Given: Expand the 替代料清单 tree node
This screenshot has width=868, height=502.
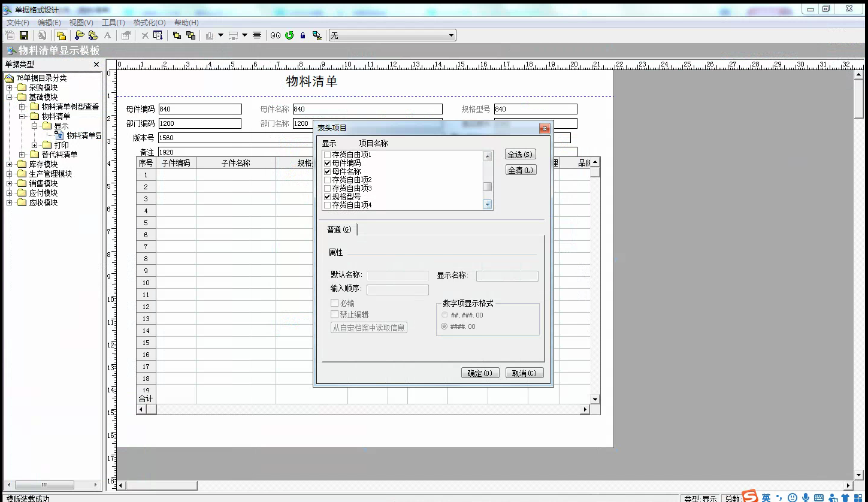Looking at the screenshot, I should pyautogui.click(x=22, y=155).
